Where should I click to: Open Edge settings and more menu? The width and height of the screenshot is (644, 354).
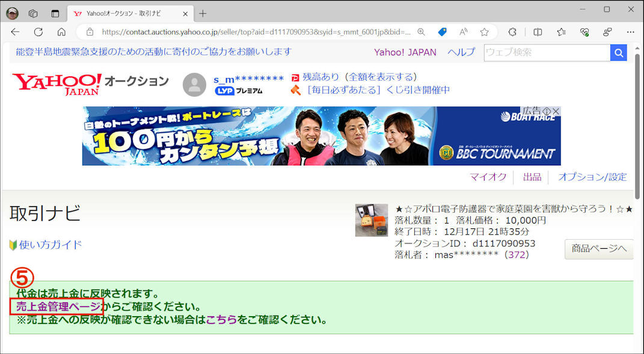(x=630, y=32)
